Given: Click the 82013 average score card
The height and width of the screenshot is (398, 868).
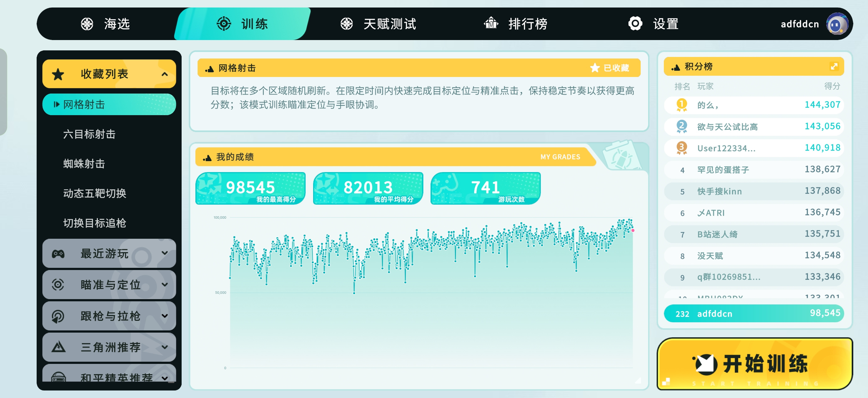Looking at the screenshot, I should [x=368, y=188].
